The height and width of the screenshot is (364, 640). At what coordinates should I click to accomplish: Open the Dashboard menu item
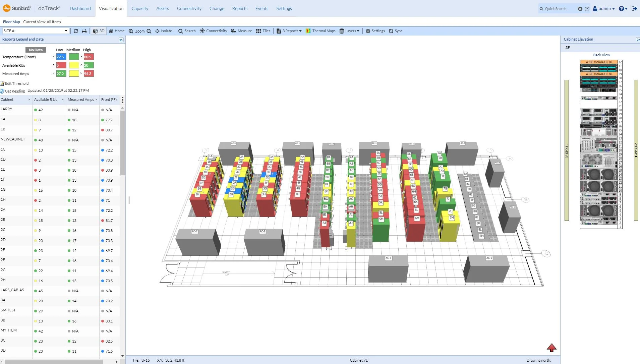point(80,8)
